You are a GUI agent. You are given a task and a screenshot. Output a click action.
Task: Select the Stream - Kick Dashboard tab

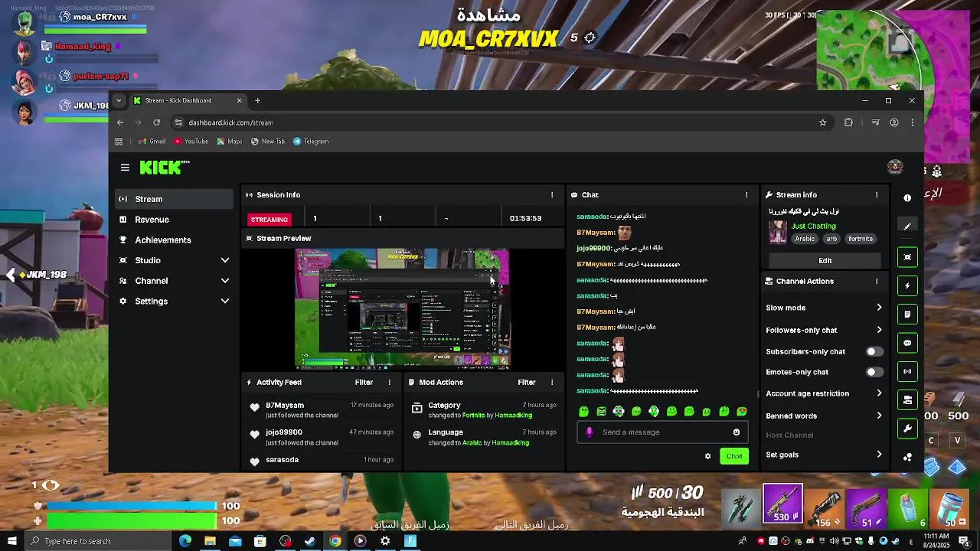187,100
